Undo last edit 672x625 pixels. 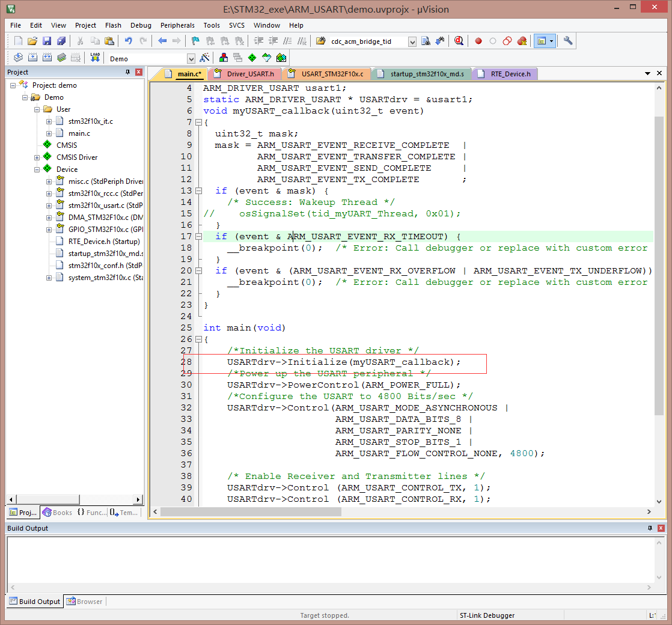click(128, 41)
